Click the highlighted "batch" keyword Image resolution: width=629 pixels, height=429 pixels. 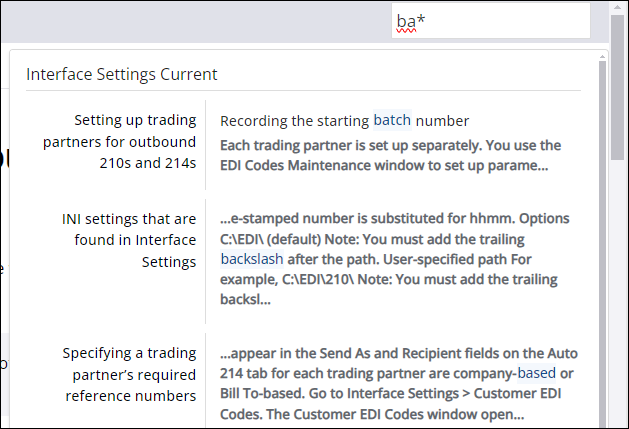tap(392, 120)
